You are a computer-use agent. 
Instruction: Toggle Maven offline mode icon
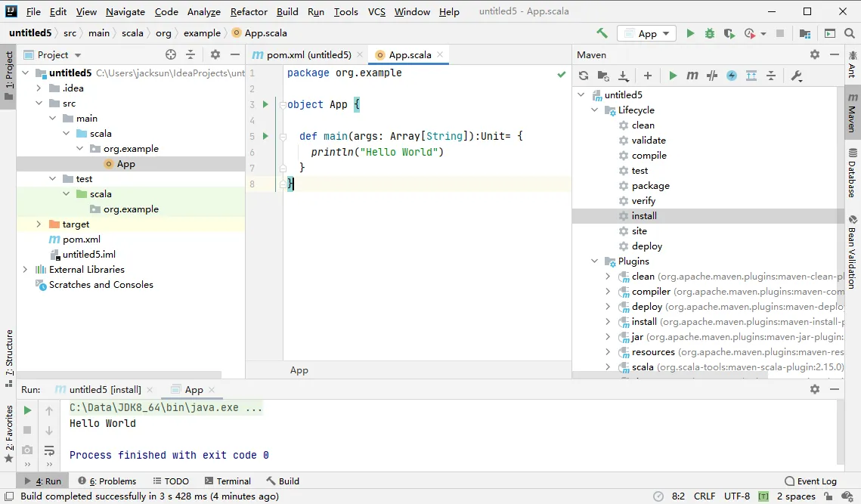click(712, 76)
